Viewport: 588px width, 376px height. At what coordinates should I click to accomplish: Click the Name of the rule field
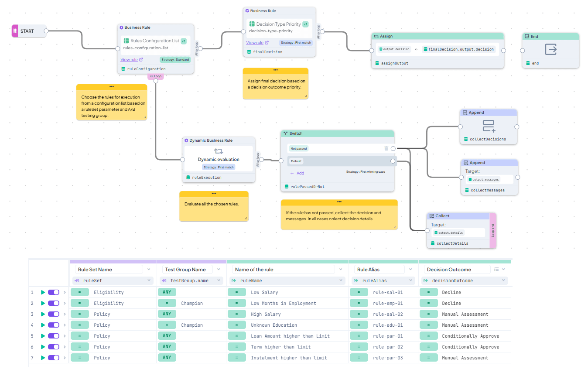pyautogui.click(x=284, y=270)
